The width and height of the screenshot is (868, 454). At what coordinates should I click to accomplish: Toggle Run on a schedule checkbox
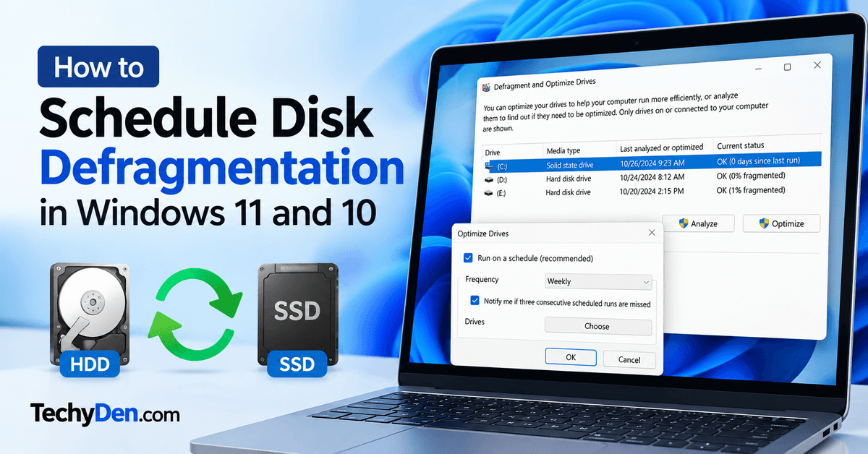[468, 258]
